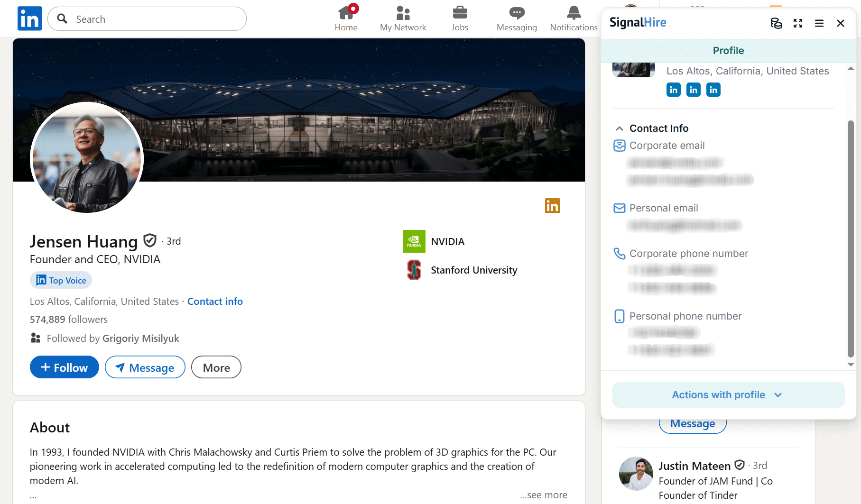Click the blurred personal email address
This screenshot has height=504, width=861.
point(685,225)
